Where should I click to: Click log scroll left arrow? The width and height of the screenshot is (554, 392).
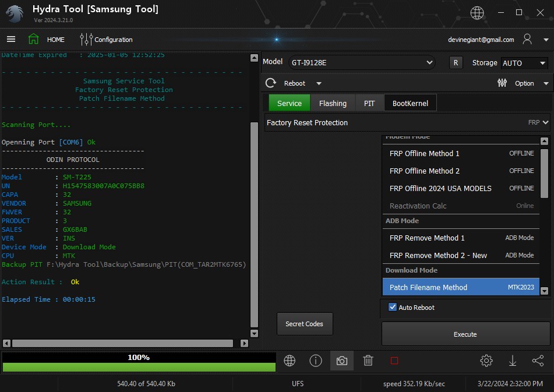point(6,343)
